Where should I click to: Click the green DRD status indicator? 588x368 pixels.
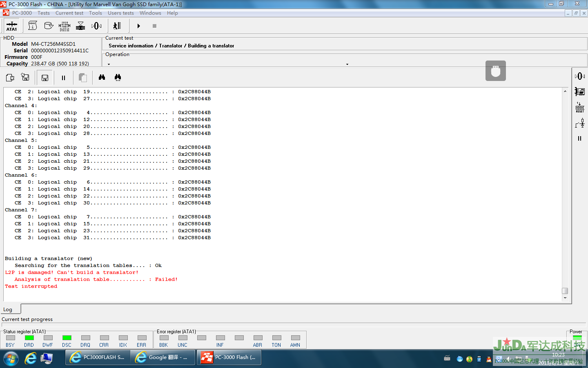point(29,338)
